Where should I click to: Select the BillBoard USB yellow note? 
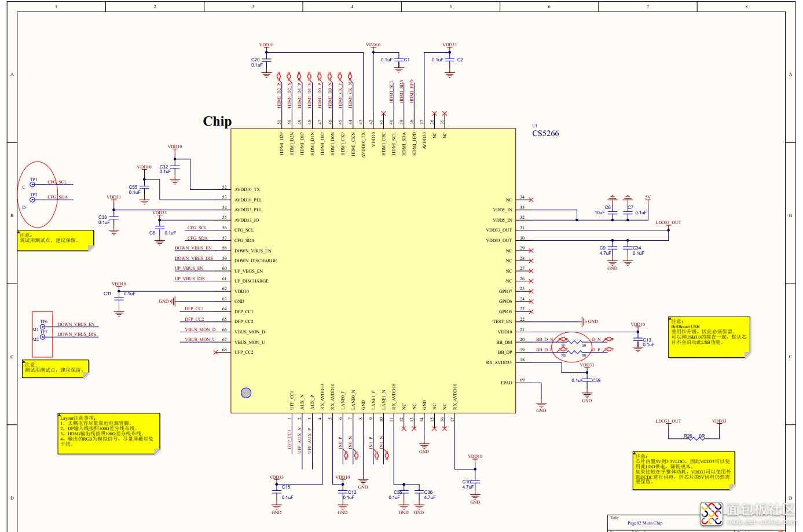710,337
